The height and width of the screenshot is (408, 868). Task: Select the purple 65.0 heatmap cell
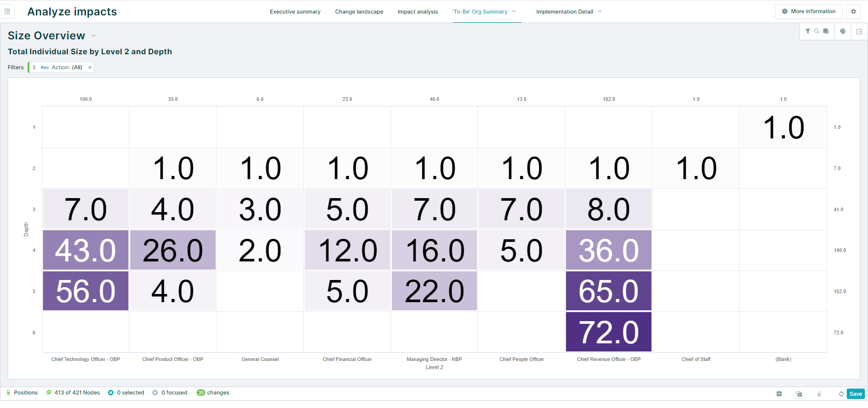click(x=609, y=291)
